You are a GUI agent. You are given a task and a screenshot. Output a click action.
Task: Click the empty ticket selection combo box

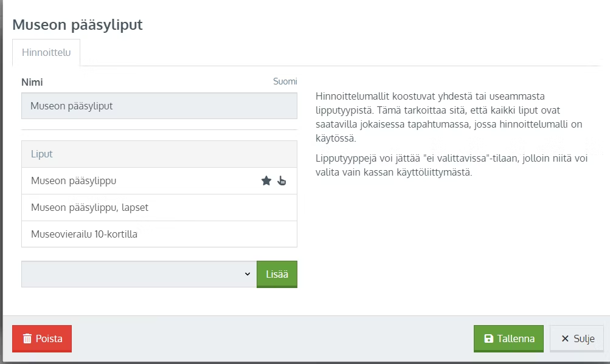point(139,274)
